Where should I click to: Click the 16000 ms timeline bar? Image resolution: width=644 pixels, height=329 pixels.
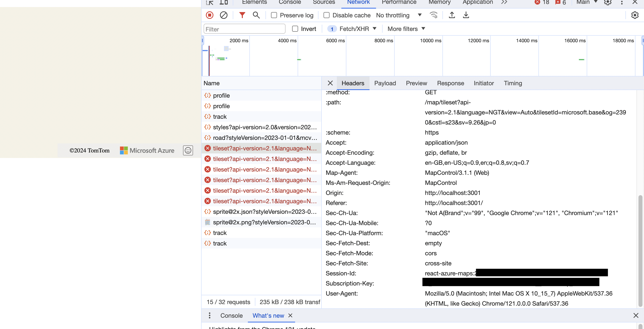point(581,59)
